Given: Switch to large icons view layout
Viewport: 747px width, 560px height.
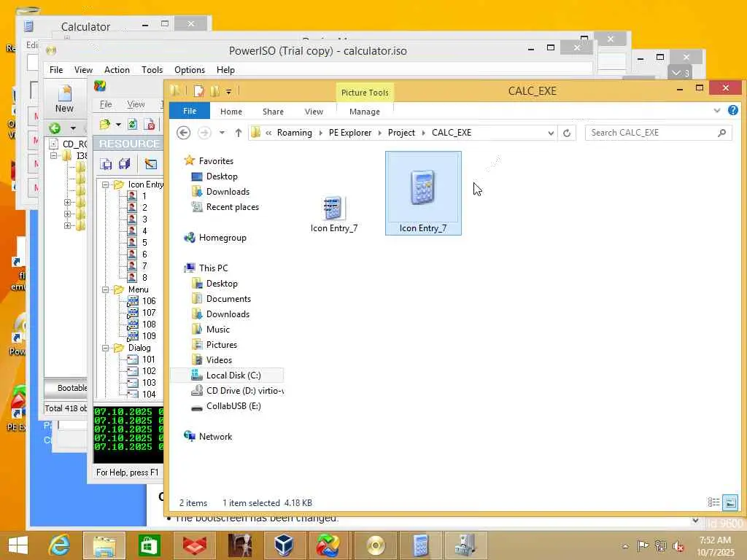Looking at the screenshot, I should coord(729,502).
